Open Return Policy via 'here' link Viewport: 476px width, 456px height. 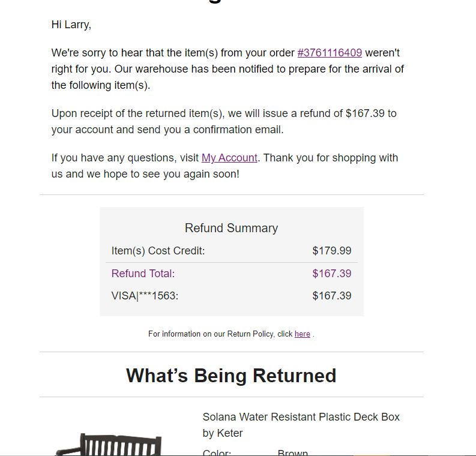point(303,334)
